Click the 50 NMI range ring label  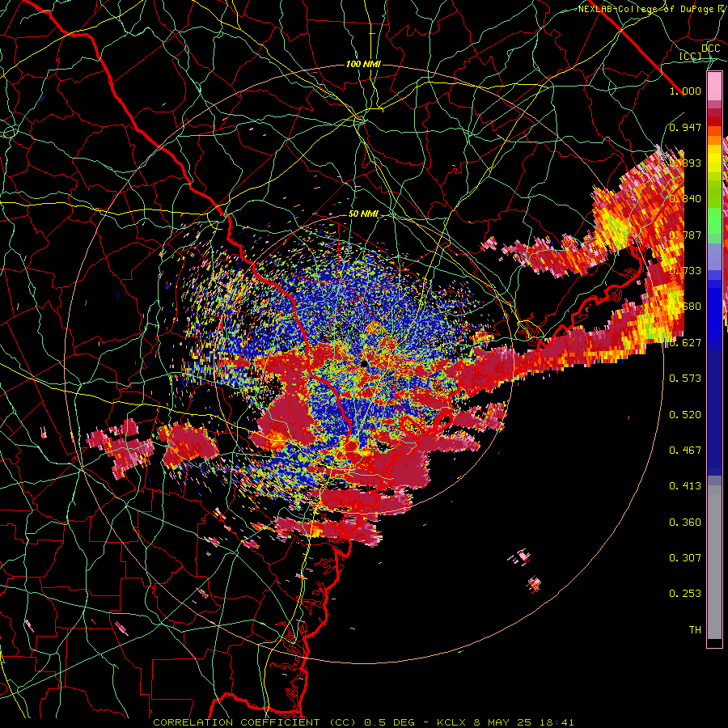pyautogui.click(x=363, y=214)
